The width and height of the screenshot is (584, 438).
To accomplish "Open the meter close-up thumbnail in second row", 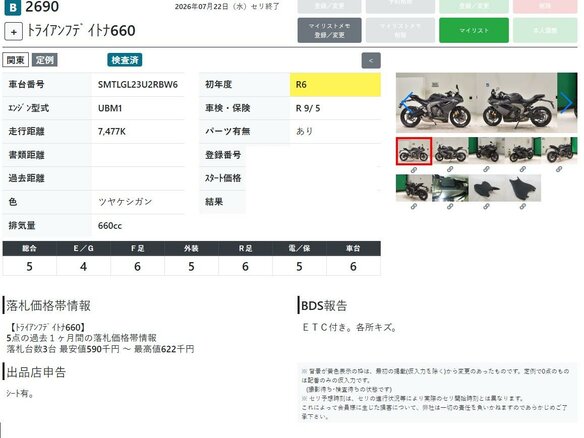I will [x=450, y=188].
